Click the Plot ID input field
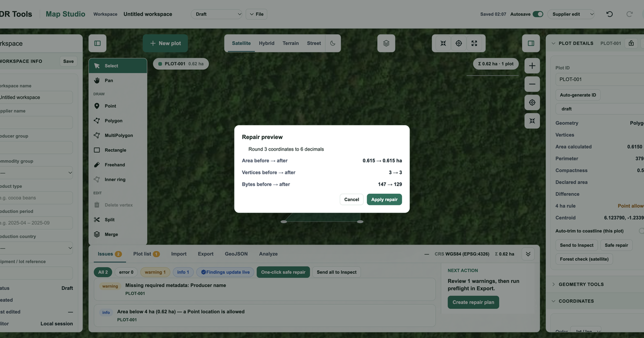 click(599, 79)
